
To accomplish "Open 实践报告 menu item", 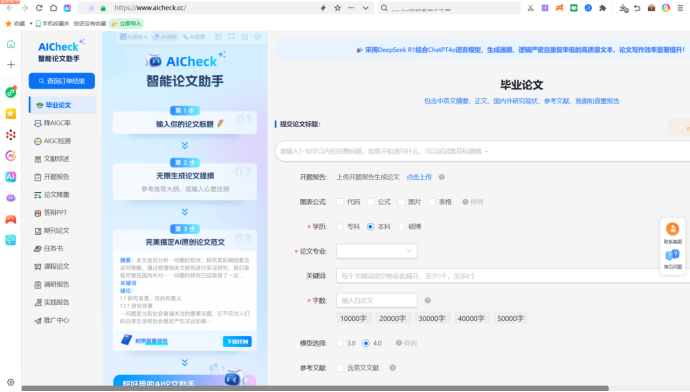I will click(x=52, y=302).
